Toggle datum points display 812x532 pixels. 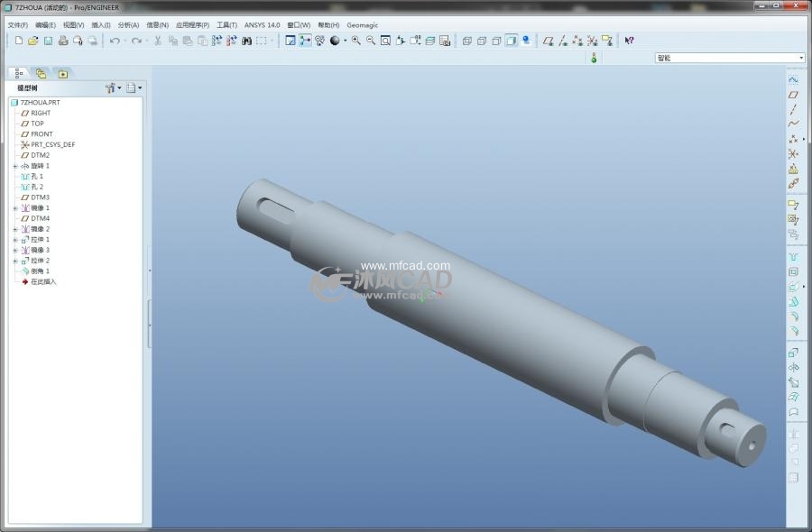click(x=577, y=41)
